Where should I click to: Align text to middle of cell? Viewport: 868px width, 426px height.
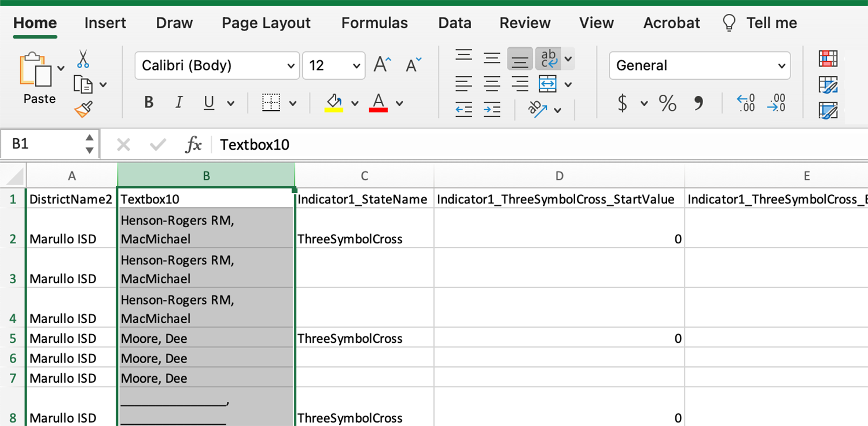[491, 58]
